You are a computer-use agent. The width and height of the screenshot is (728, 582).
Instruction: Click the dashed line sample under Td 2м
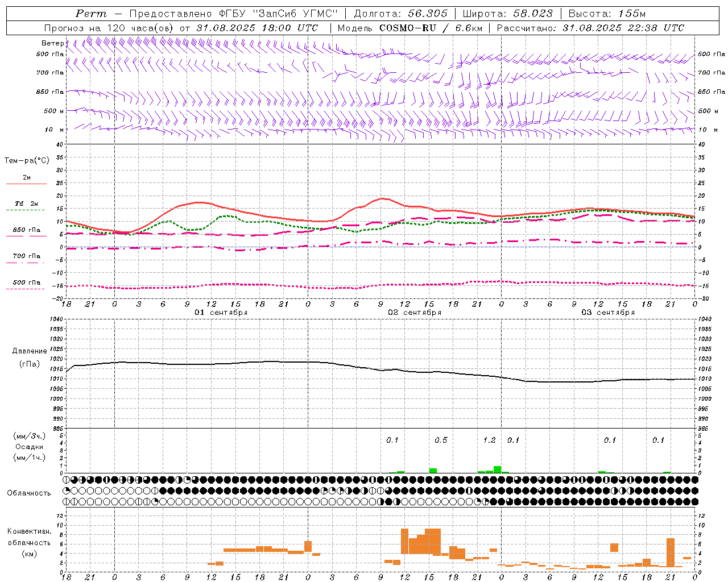pyautogui.click(x=25, y=210)
